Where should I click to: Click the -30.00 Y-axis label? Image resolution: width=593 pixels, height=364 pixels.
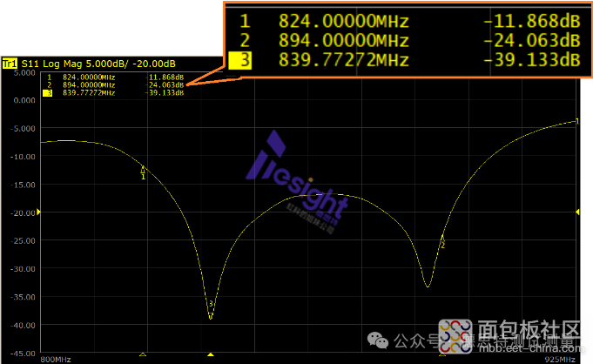(x=23, y=269)
